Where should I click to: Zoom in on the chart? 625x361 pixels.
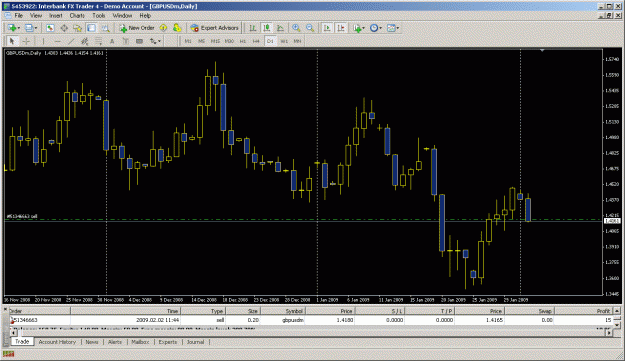coord(296,28)
